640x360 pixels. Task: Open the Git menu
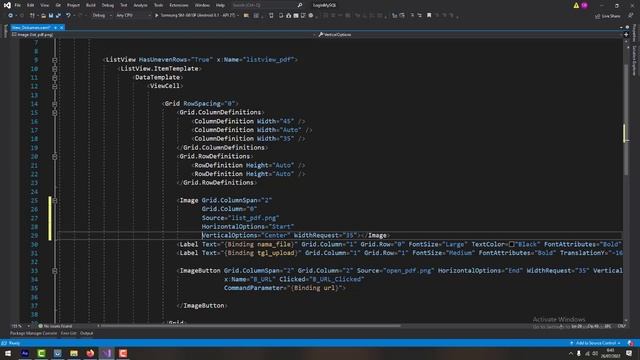coord(58,5)
